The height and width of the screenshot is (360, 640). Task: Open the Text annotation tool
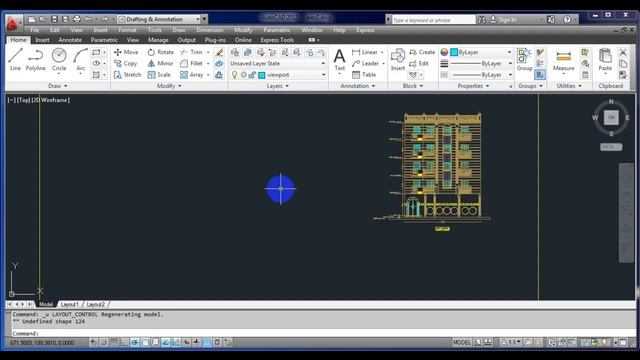pos(339,60)
